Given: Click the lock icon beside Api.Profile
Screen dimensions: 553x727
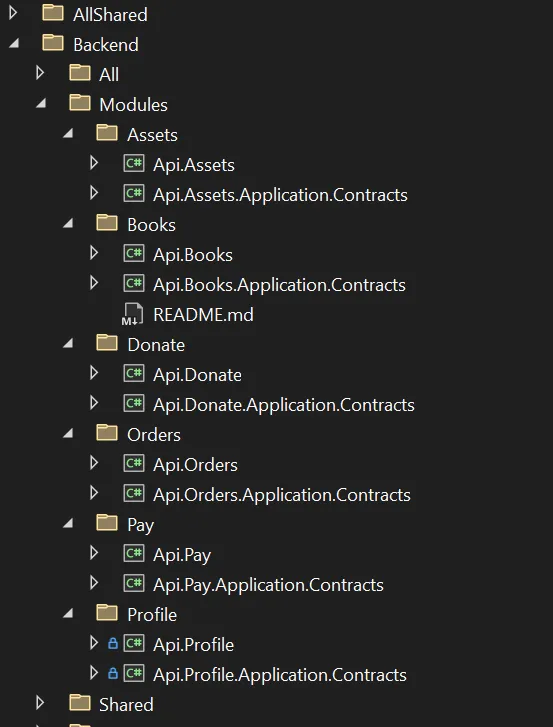Looking at the screenshot, I should (x=113, y=644).
